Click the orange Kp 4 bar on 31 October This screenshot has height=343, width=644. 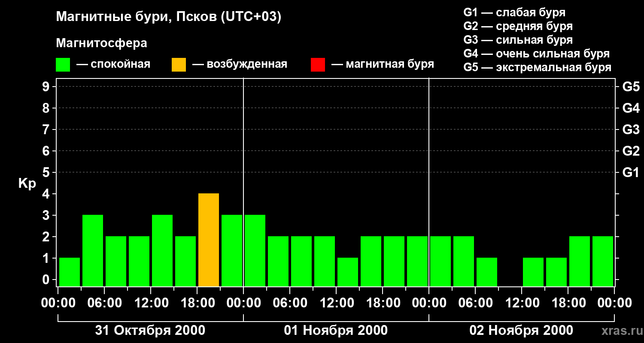209,240
